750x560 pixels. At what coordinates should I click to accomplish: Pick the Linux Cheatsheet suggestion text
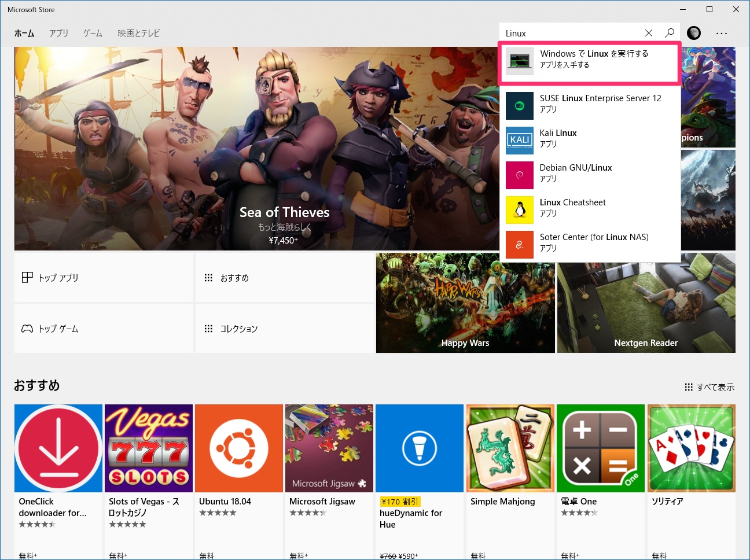(x=573, y=202)
